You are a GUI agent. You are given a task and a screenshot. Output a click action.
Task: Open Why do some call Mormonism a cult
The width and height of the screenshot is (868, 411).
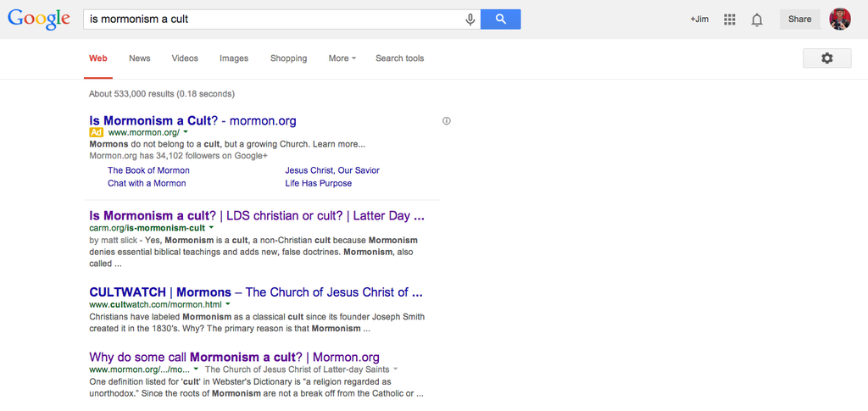(x=234, y=357)
